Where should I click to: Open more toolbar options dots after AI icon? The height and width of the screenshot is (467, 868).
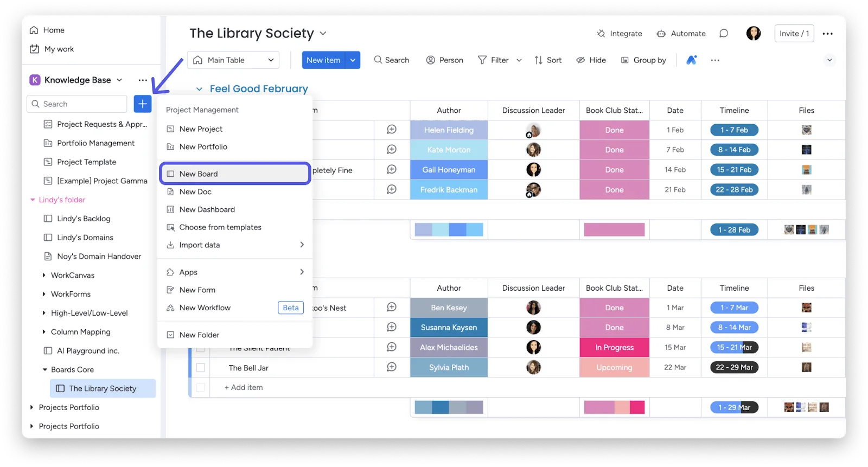pos(715,60)
